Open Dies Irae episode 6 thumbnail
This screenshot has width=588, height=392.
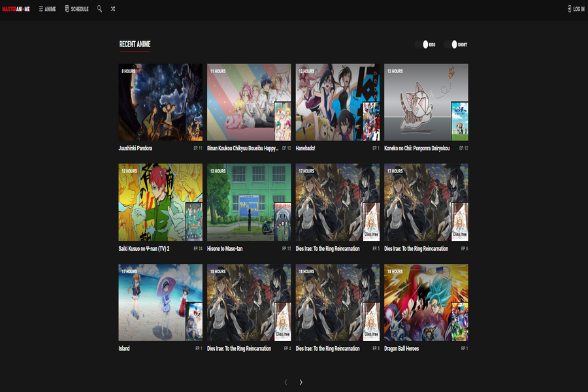click(x=426, y=202)
